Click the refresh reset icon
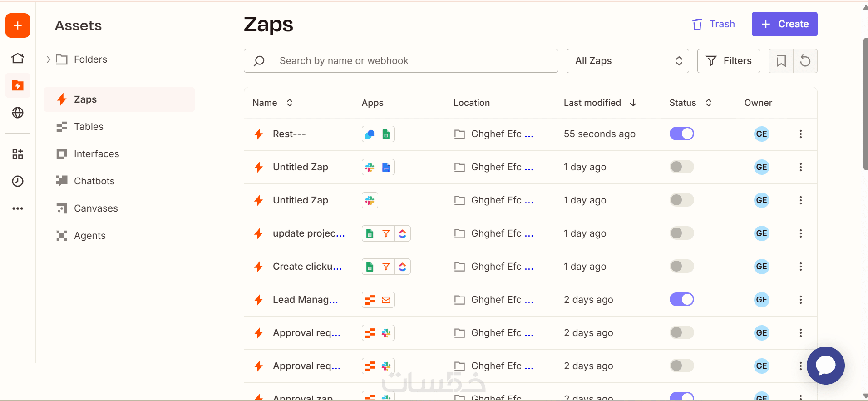Viewport: 868px width, 401px height. tap(805, 61)
